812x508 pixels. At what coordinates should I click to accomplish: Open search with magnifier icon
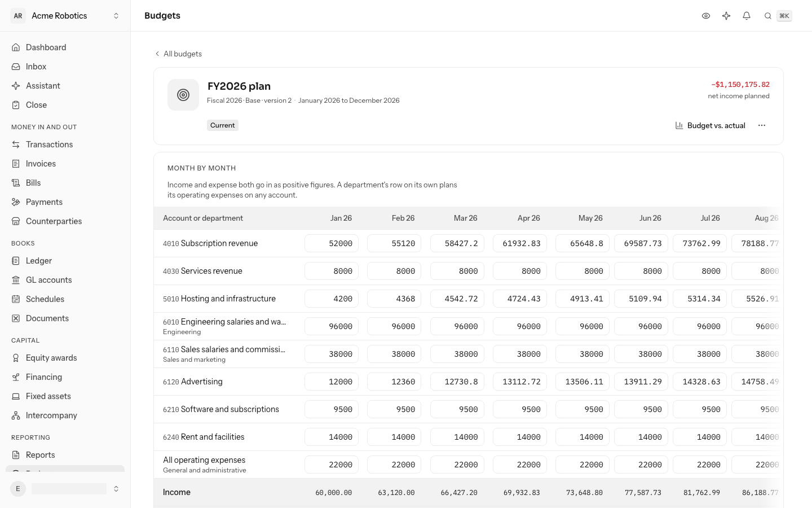coord(768,16)
